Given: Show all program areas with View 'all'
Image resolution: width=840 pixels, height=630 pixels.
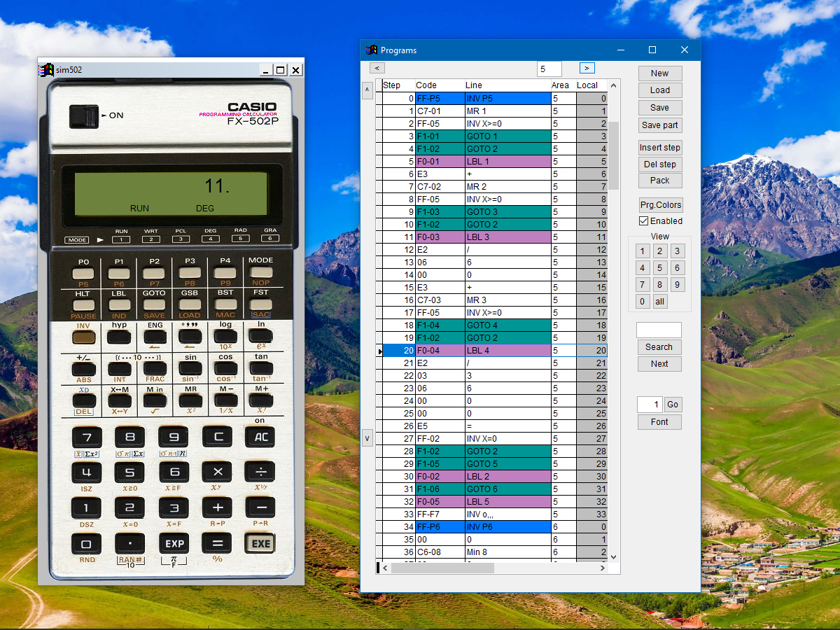Looking at the screenshot, I should coord(659,302).
